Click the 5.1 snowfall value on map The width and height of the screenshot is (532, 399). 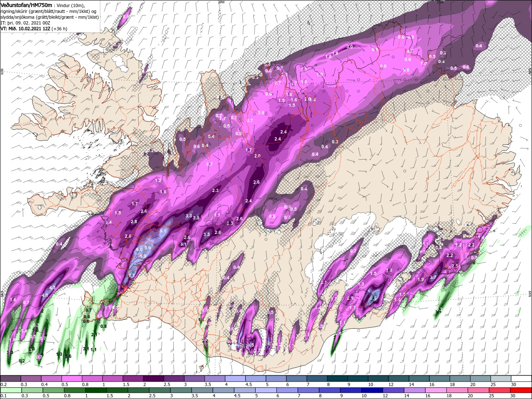tap(163, 231)
